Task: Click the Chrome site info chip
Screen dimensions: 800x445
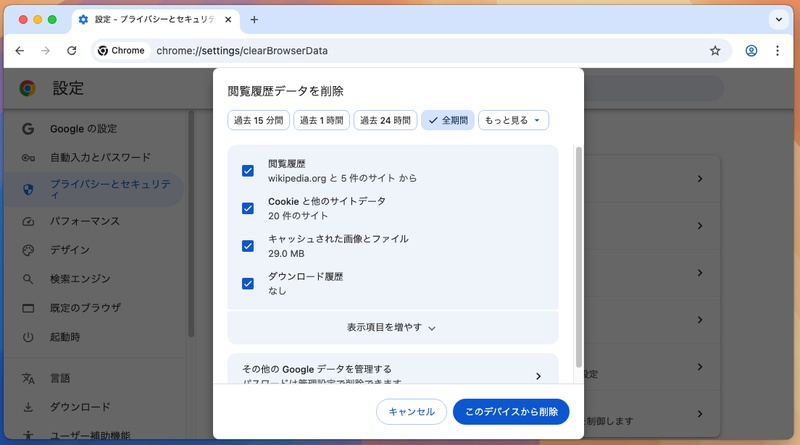Action: (x=121, y=51)
